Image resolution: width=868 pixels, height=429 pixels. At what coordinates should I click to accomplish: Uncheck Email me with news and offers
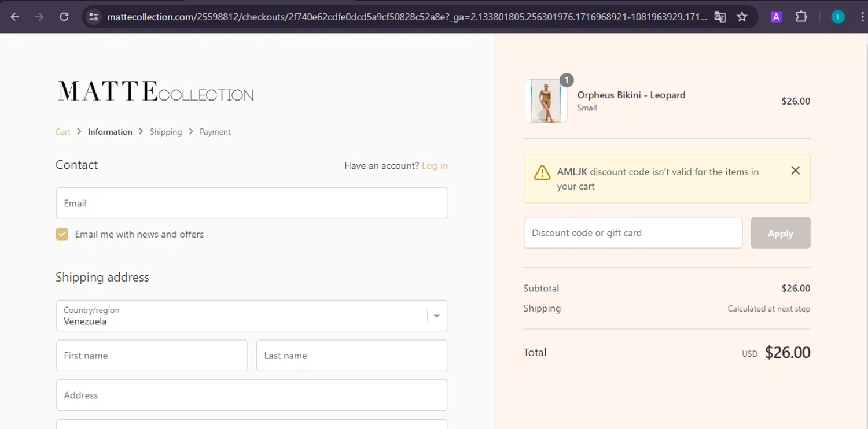(x=62, y=234)
